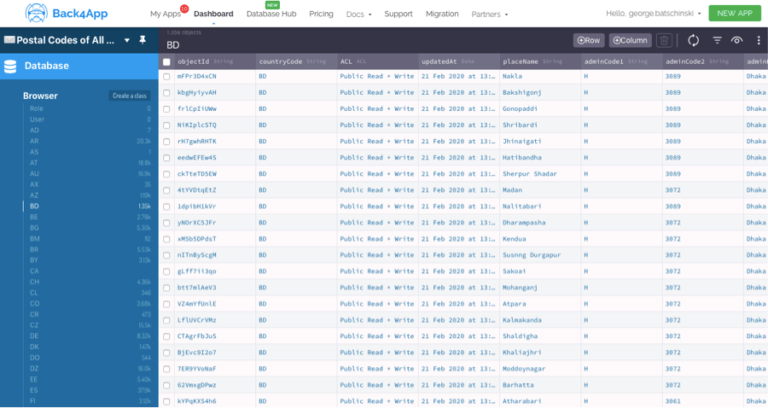The height and width of the screenshot is (408, 768).
Task: Go to the Database Hub tab
Action: [272, 15]
